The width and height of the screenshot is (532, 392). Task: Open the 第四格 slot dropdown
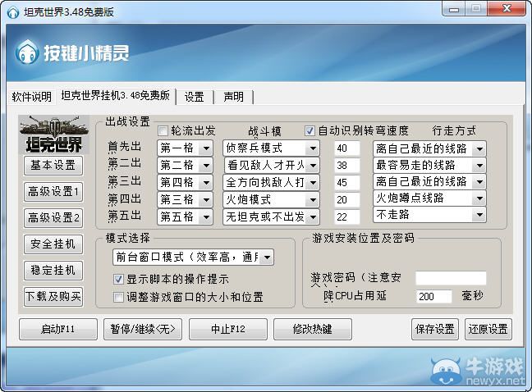(x=186, y=183)
